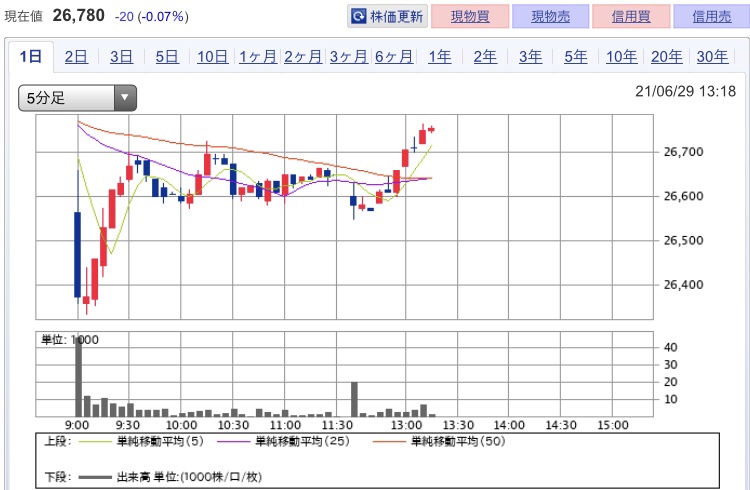Click the tall volume bar after 11:30
The image size is (750, 490).
[354, 399]
